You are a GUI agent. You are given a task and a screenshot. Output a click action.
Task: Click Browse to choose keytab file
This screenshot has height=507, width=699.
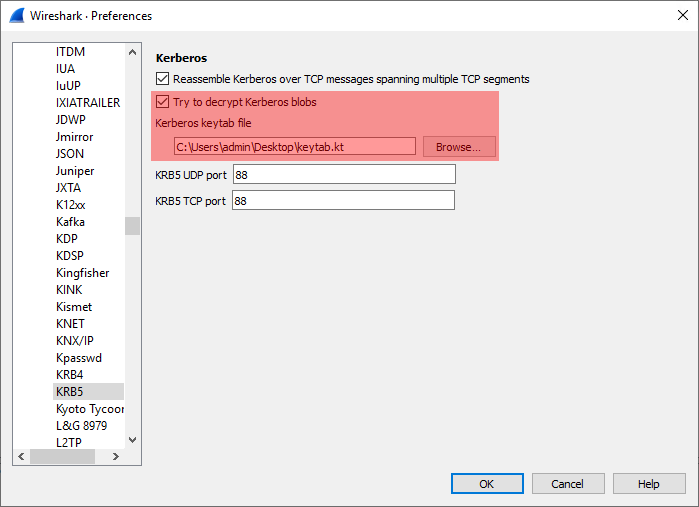tap(459, 147)
